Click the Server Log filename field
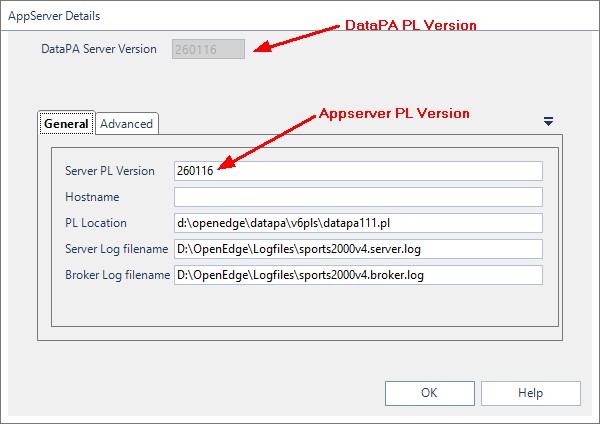The height and width of the screenshot is (424, 600). (358, 249)
